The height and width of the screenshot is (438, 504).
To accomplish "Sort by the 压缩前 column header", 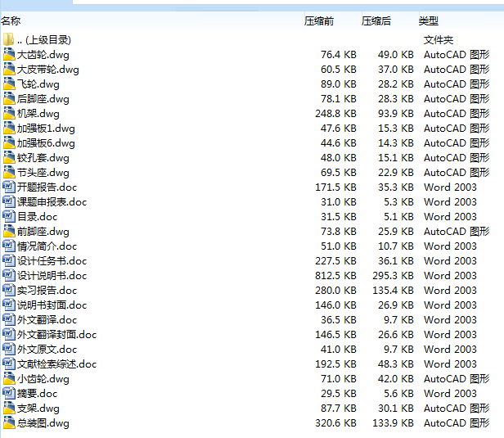I will coord(319,21).
